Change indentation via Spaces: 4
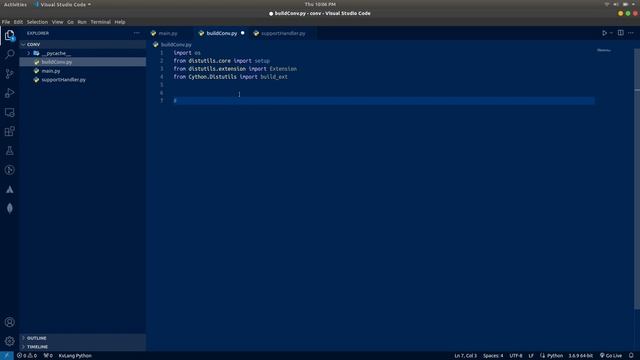This screenshot has width=640, height=360. point(493,356)
